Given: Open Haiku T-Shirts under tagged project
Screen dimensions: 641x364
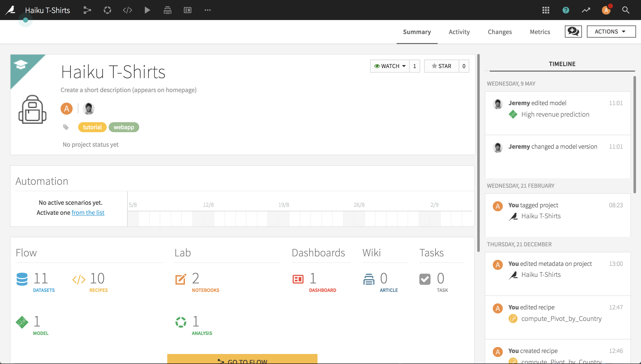Looking at the screenshot, I should (x=541, y=216).
